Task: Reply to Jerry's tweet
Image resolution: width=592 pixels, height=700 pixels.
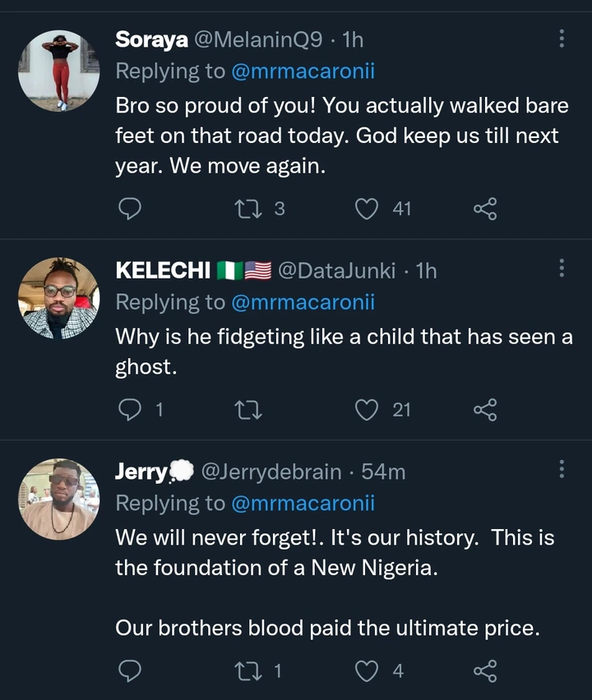Action: click(130, 671)
